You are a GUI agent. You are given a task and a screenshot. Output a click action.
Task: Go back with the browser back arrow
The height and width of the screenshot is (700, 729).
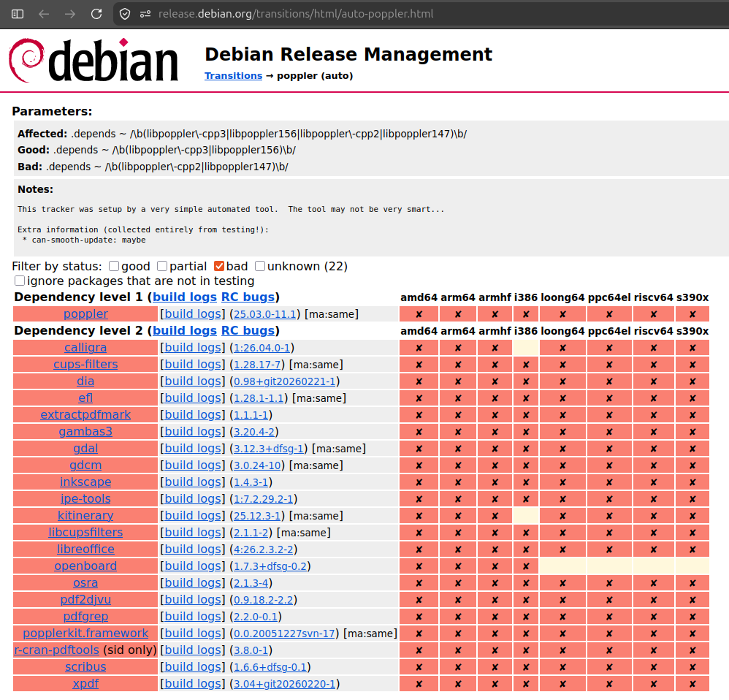[x=44, y=14]
